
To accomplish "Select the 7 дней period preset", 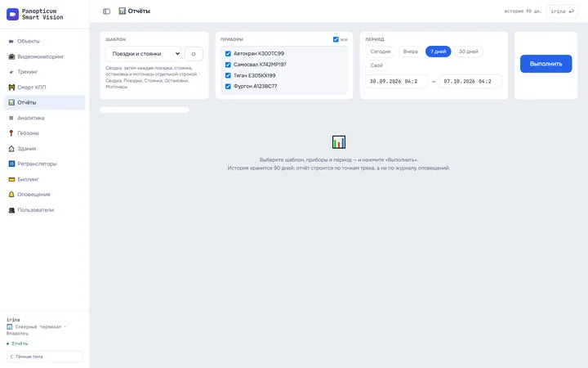I will (438, 52).
